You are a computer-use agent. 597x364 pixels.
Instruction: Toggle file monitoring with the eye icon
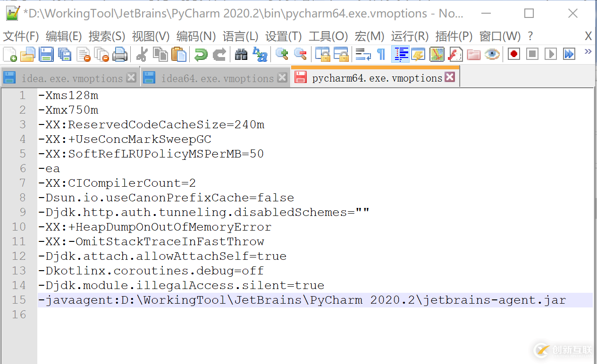(x=492, y=54)
